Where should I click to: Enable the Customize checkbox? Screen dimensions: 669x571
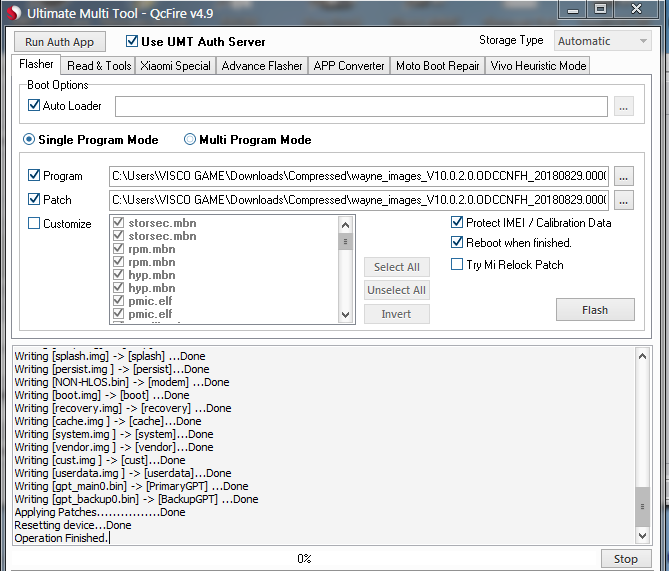click(x=34, y=223)
